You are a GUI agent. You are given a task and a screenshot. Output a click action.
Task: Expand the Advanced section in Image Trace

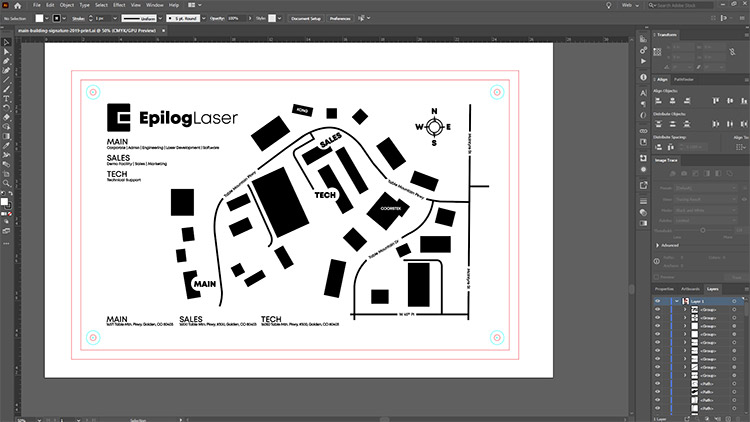click(658, 245)
